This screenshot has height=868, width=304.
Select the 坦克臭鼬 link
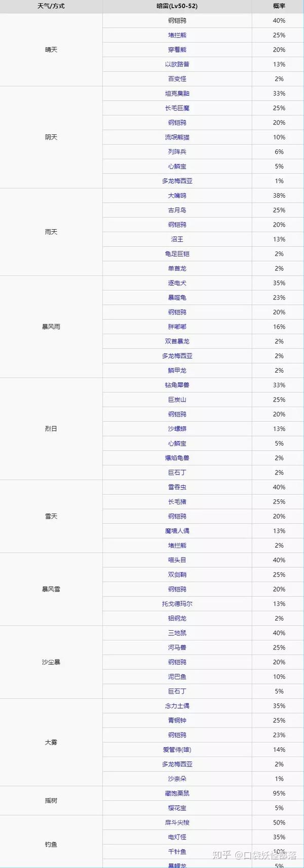coord(177,93)
